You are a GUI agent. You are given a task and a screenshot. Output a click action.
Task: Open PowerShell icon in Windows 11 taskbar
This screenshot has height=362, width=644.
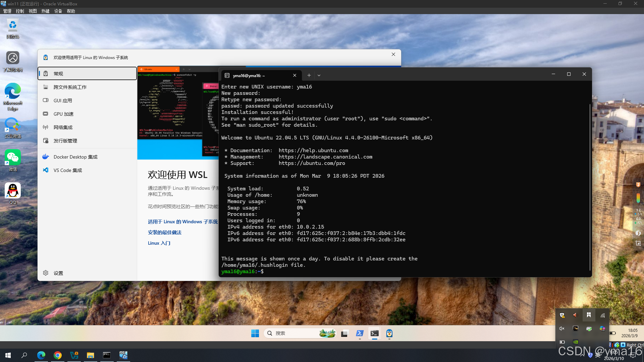[360, 333]
